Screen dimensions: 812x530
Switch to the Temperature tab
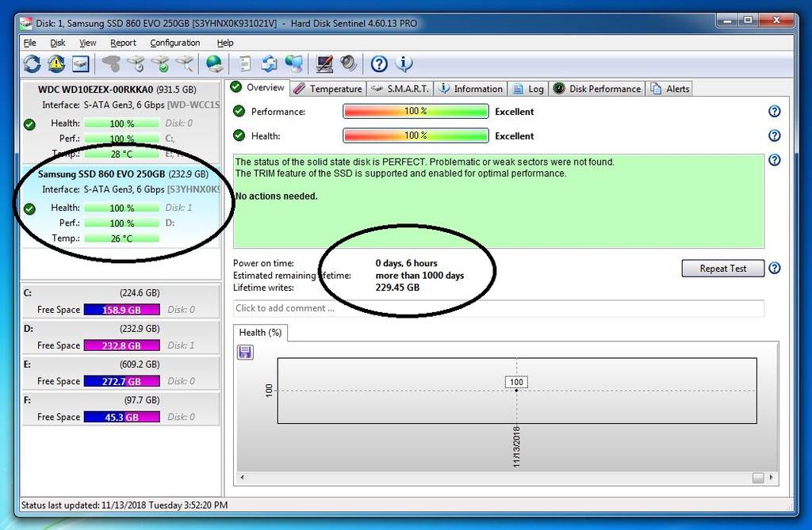click(x=327, y=89)
